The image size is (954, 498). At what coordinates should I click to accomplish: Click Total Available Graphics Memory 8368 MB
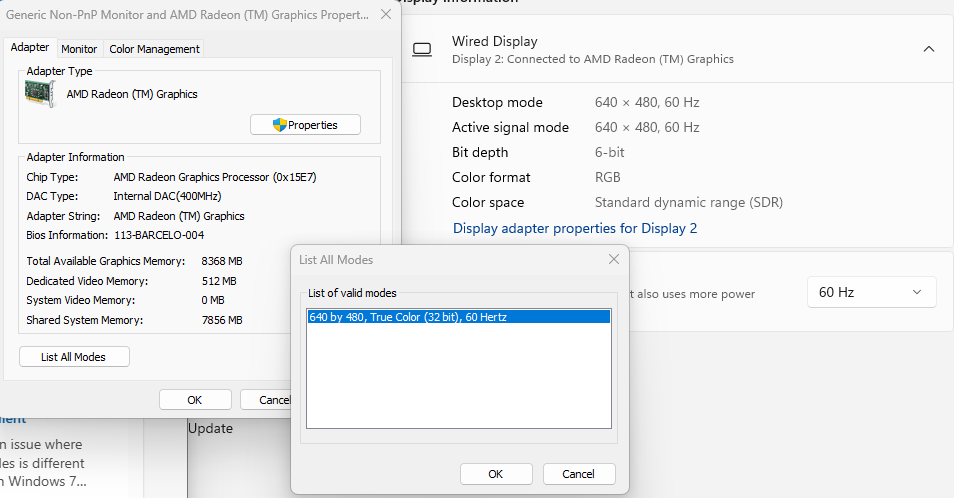222,261
